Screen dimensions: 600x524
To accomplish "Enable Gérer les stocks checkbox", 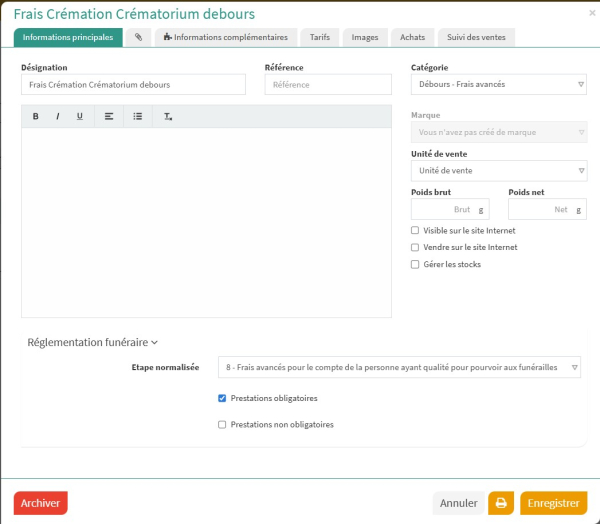I will pyautogui.click(x=415, y=264).
